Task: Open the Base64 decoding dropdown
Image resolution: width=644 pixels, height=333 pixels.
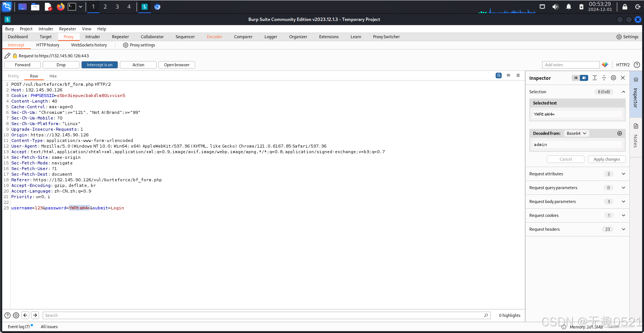Action: pyautogui.click(x=577, y=133)
